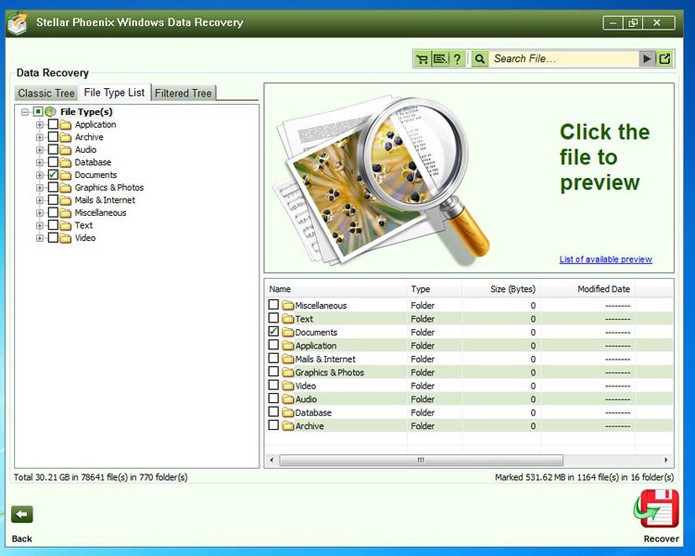Check the Video checkbox in file list

(x=273, y=385)
